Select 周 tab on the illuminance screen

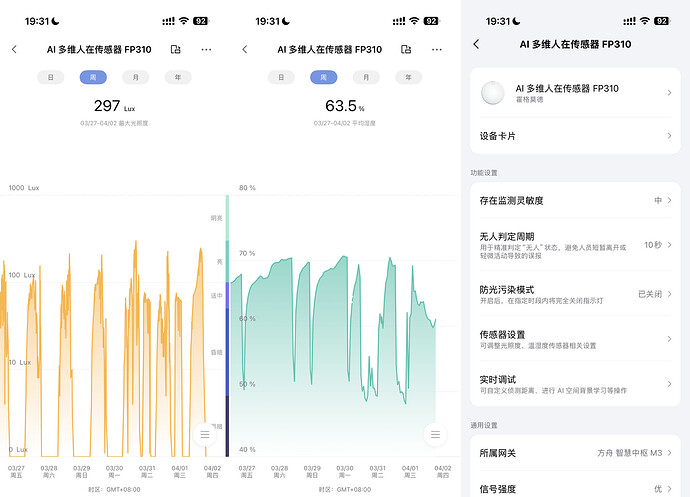tap(93, 77)
